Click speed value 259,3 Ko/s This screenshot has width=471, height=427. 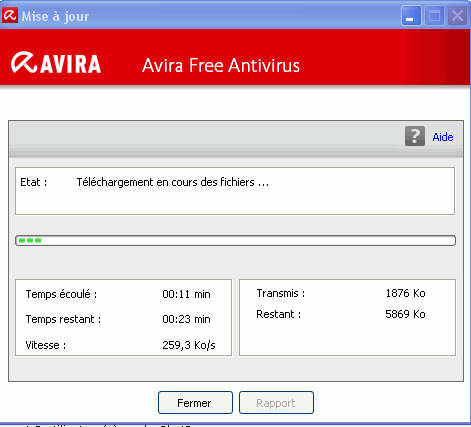pos(189,345)
